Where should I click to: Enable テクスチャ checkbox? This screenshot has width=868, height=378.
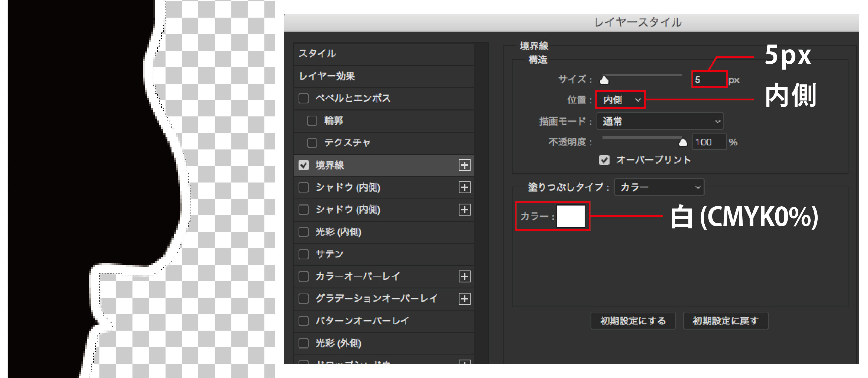(312, 143)
